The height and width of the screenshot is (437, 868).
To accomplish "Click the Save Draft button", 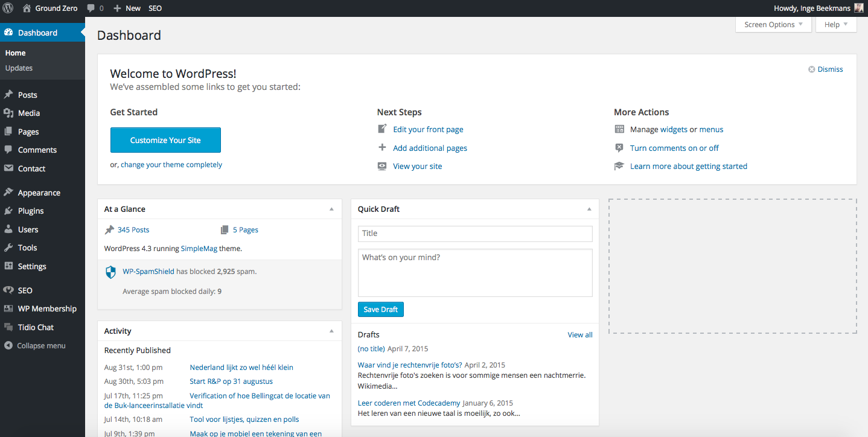I will [x=380, y=310].
